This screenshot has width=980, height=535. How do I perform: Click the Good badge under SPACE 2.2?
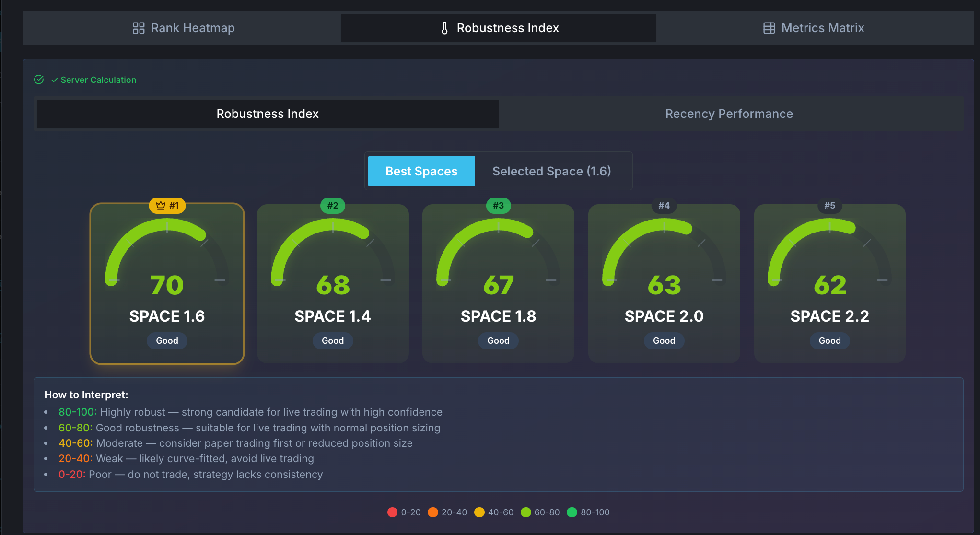830,341
